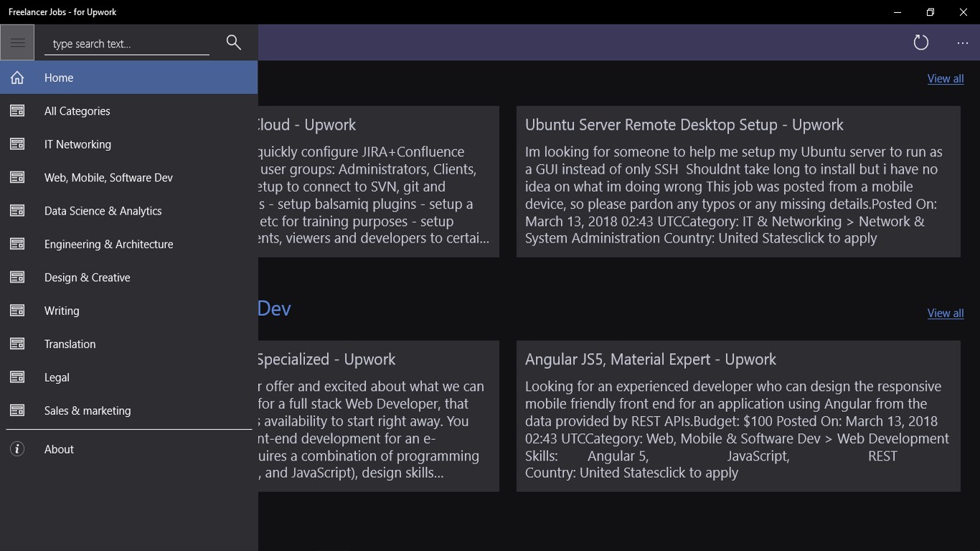Click the Design & Creative icon
The image size is (980, 551).
(x=17, y=278)
